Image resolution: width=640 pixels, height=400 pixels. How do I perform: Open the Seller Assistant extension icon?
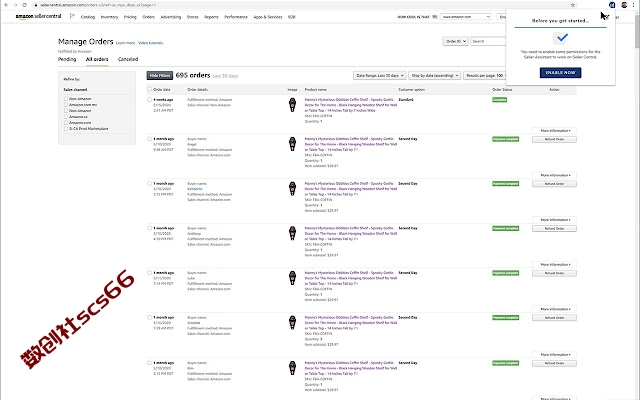(x=612, y=5)
